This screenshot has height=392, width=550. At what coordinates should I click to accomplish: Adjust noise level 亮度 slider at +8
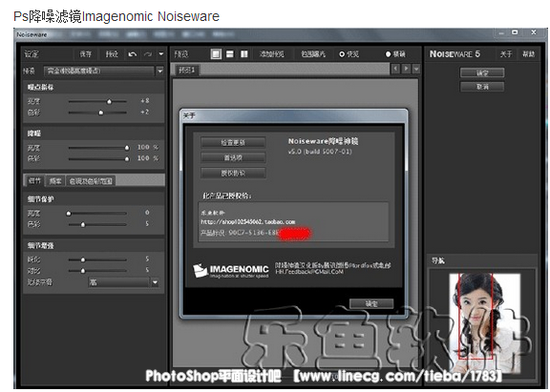pyautogui.click(x=109, y=102)
